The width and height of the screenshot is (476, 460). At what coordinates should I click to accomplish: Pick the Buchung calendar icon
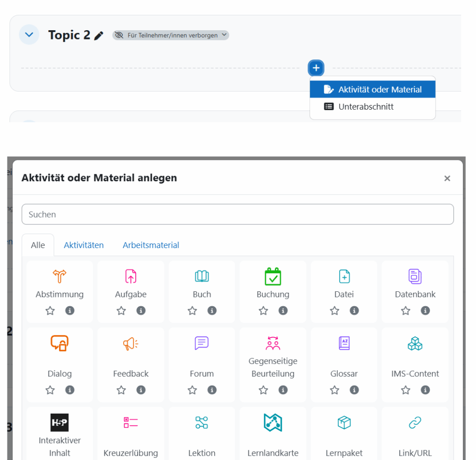point(273,276)
